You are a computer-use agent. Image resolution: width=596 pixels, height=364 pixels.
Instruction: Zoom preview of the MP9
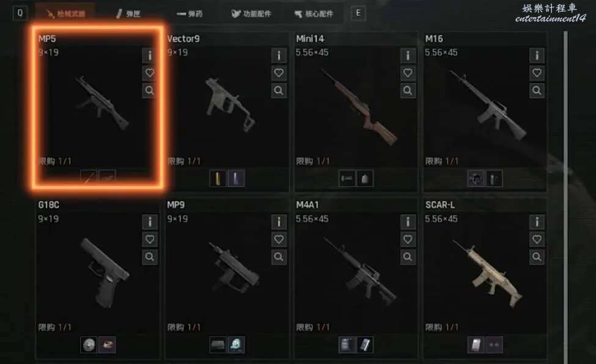click(x=279, y=257)
